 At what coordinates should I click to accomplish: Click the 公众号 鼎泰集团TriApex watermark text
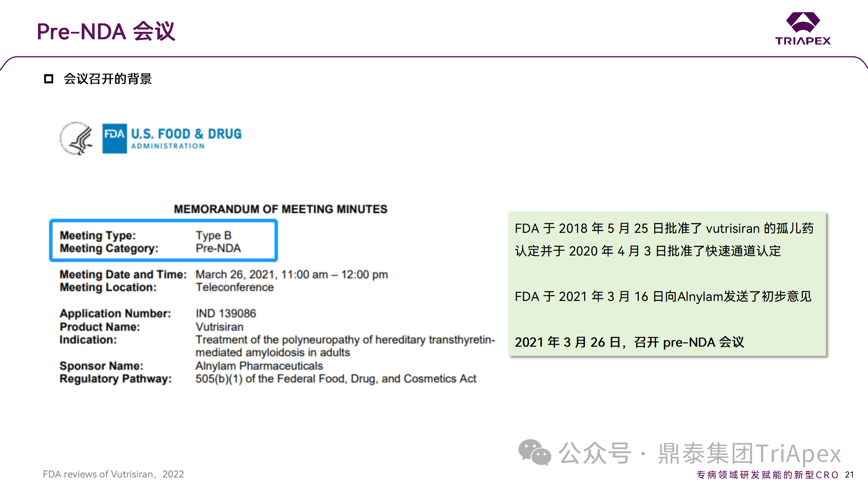[x=699, y=453]
